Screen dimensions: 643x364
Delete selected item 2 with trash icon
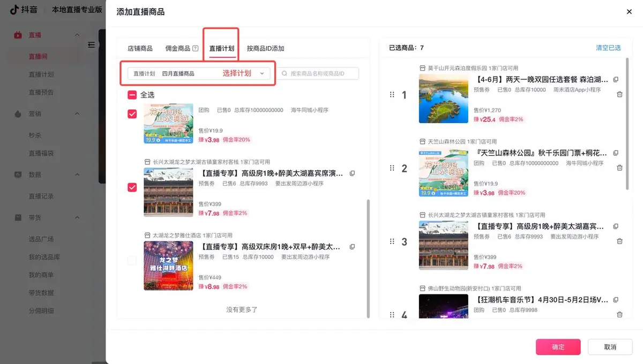tap(619, 168)
